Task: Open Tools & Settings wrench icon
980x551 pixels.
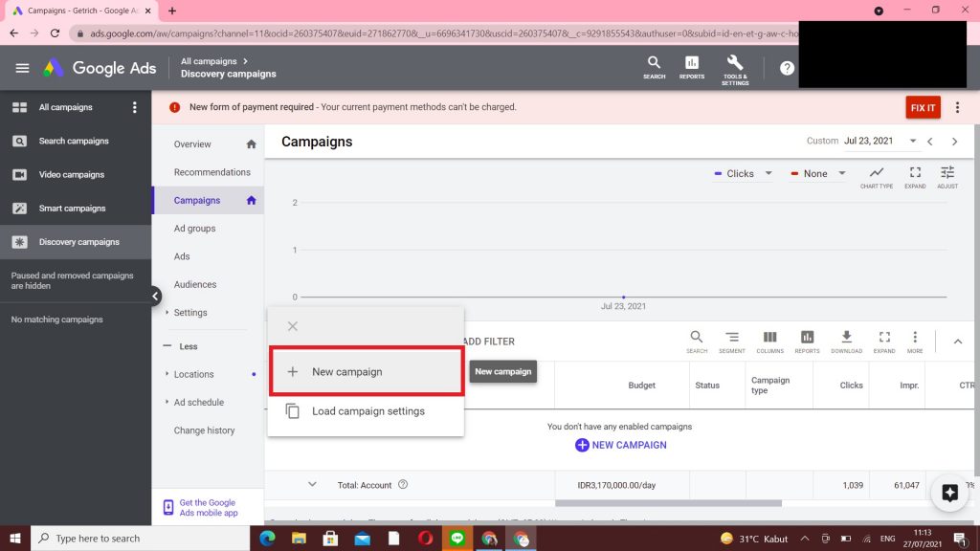Action: (x=735, y=65)
